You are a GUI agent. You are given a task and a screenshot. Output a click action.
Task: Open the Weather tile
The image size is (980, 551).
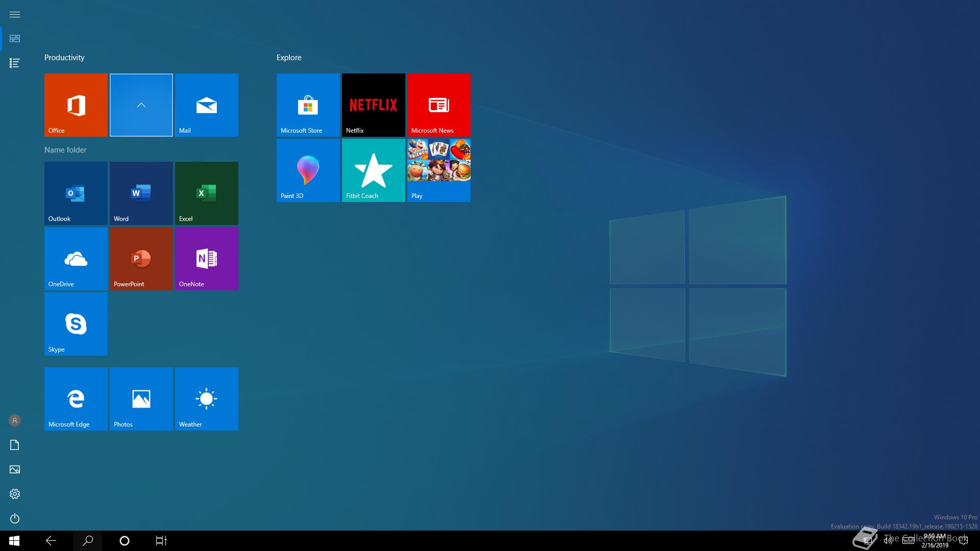207,399
